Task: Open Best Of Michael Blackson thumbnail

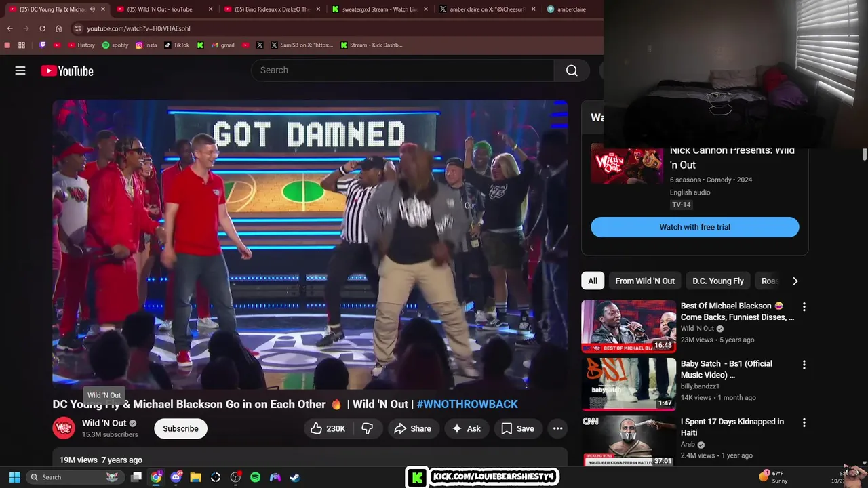Action: click(629, 326)
